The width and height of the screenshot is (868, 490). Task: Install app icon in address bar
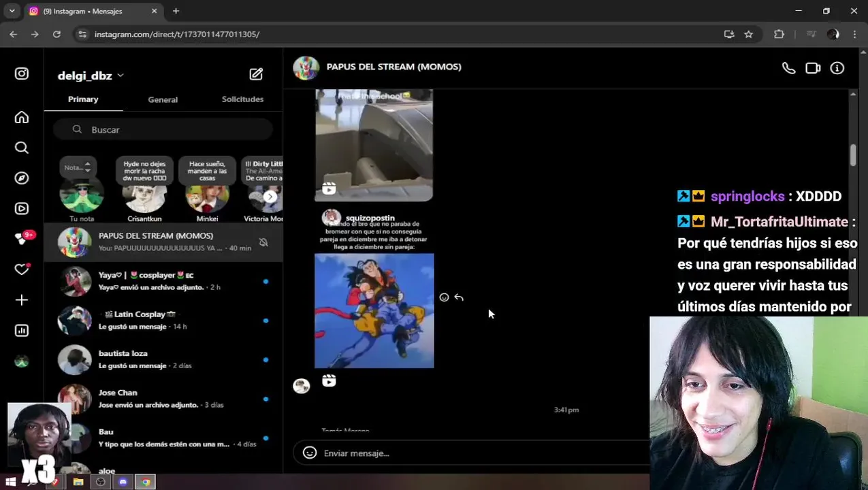tap(729, 34)
